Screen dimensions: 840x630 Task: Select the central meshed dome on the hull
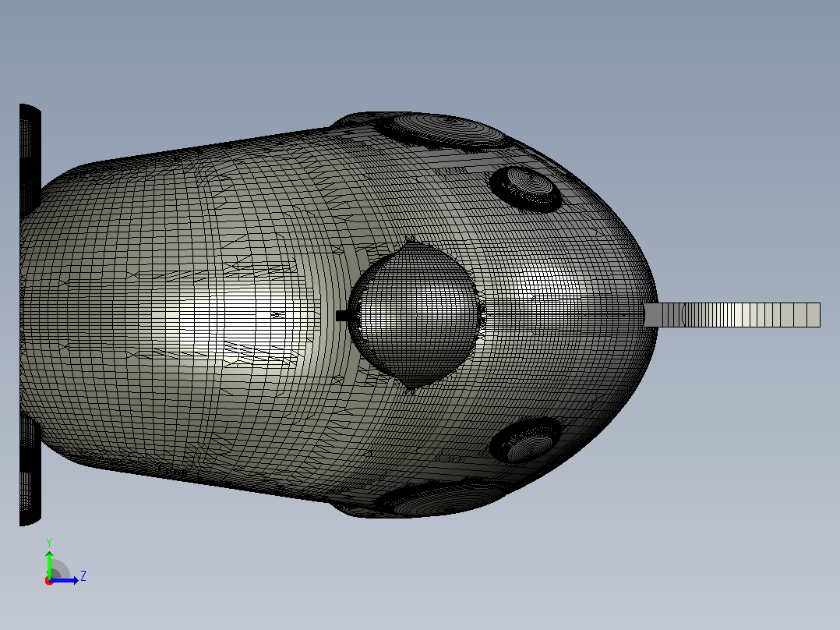coord(414,315)
